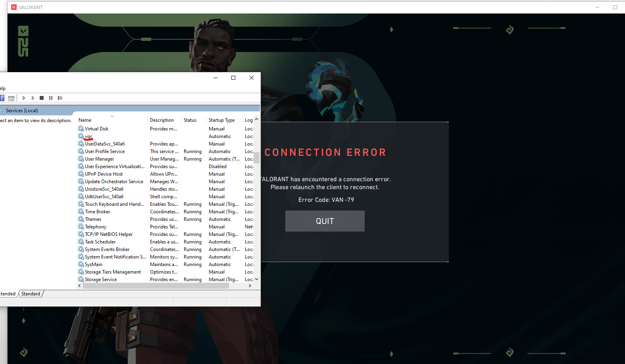Click QUIT in the VALORANT error dialog
This screenshot has height=364, width=625.
click(x=325, y=221)
